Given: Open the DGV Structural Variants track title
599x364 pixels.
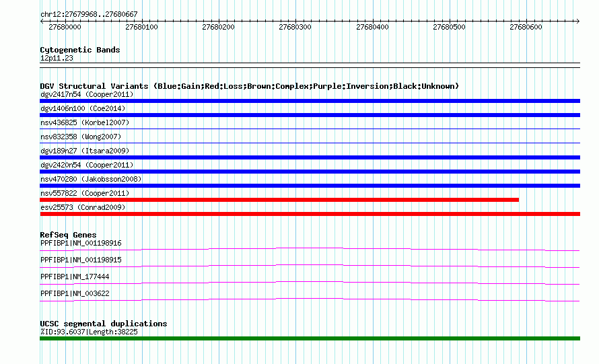Looking at the screenshot, I should point(250,86).
